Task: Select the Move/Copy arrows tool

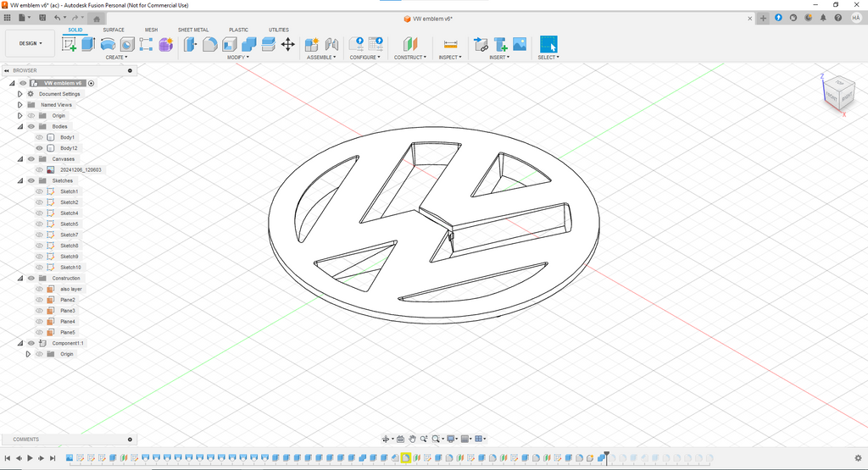Action: click(288, 44)
